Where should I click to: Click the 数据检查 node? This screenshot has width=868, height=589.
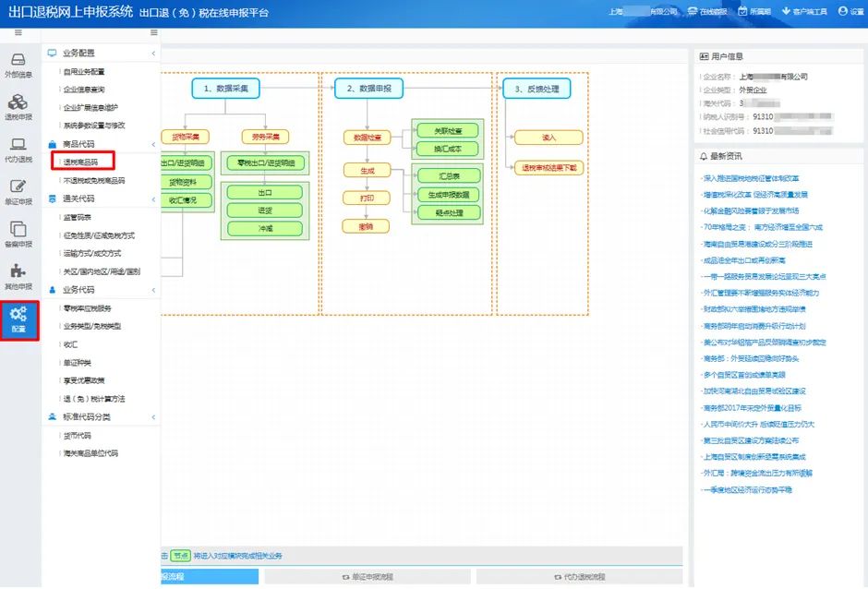367,138
